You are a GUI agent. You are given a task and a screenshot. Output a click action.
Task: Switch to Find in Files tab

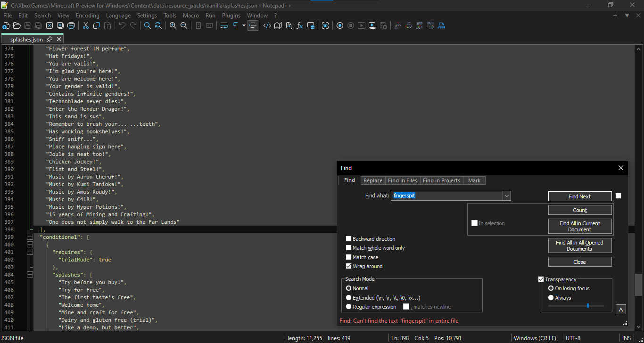403,180
